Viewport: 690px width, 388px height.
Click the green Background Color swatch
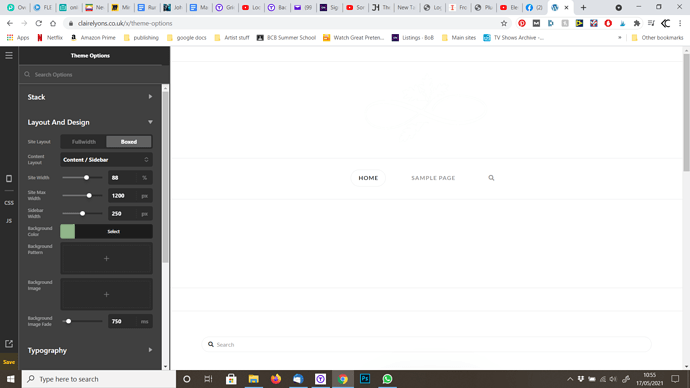(67, 231)
